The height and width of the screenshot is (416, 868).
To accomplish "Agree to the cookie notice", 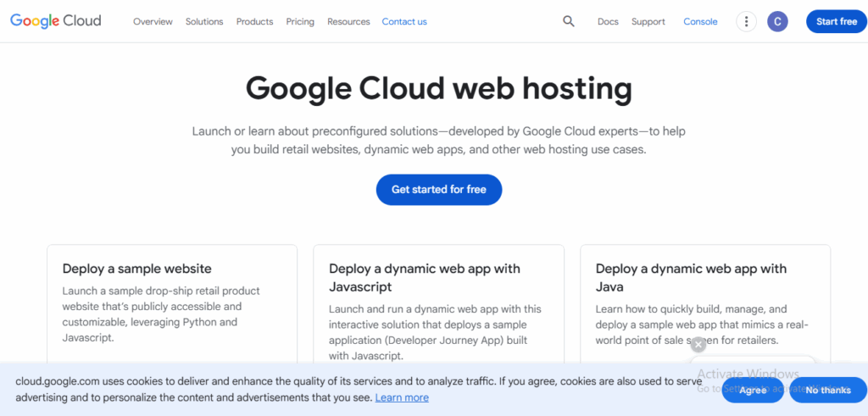I will [753, 390].
